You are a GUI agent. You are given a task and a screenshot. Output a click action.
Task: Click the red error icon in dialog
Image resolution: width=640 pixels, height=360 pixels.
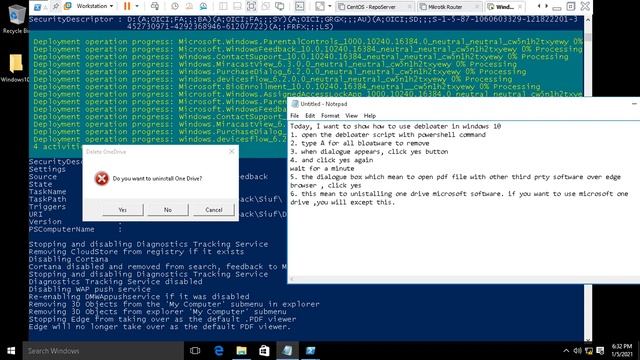(x=101, y=178)
